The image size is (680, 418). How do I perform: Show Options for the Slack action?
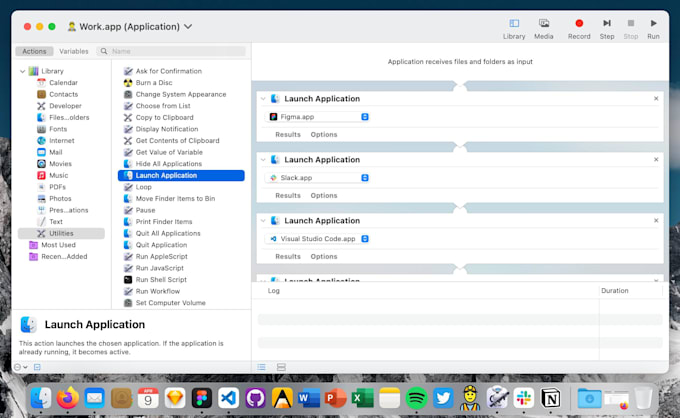pos(324,196)
